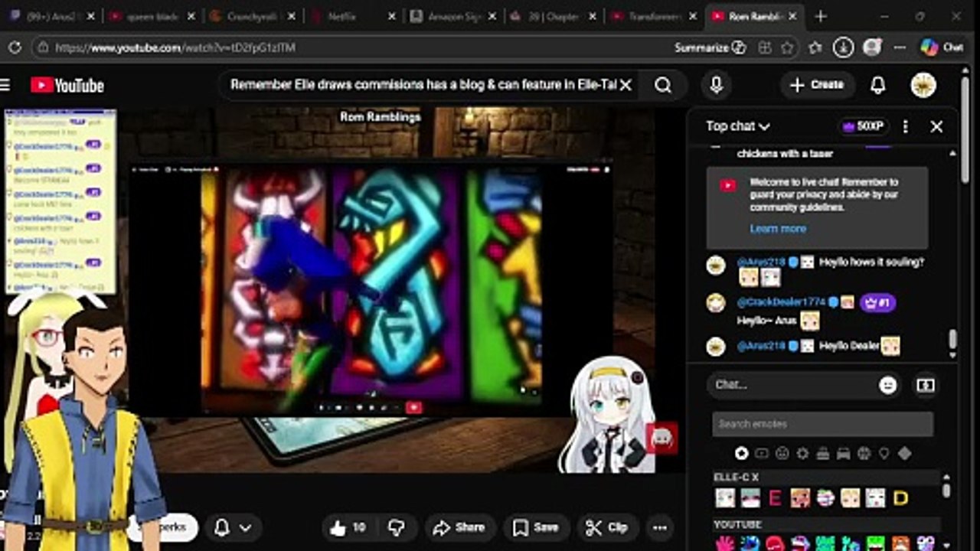The image size is (980, 551).
Task: Start voice search with the microphone
Action: (717, 85)
